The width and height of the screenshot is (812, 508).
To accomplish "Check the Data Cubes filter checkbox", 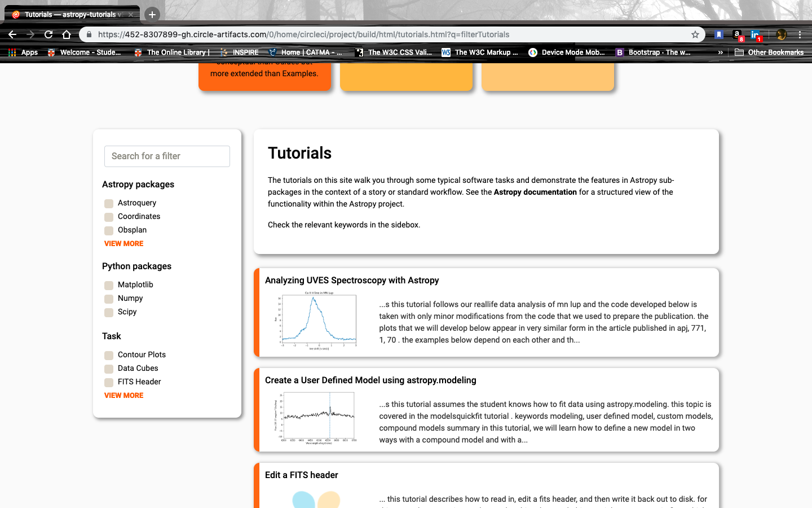I will 109,369.
